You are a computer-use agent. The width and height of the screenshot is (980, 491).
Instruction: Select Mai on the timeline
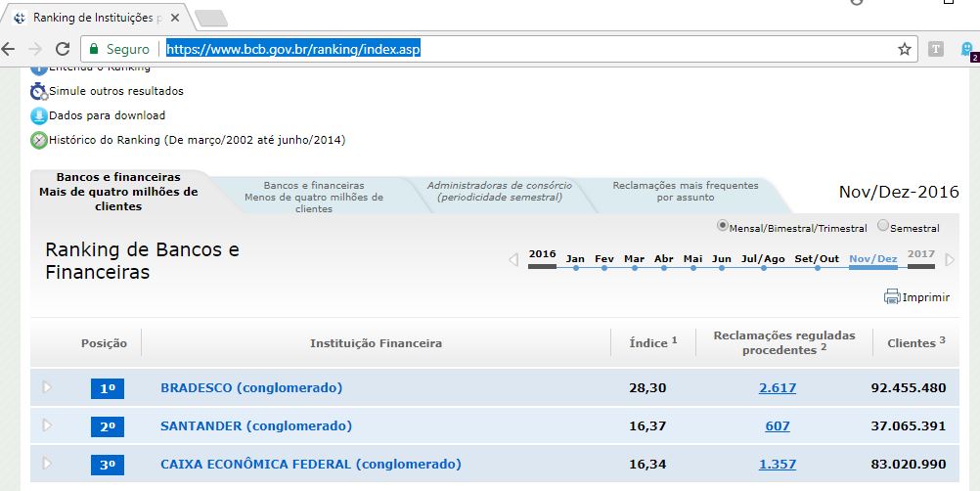692,258
